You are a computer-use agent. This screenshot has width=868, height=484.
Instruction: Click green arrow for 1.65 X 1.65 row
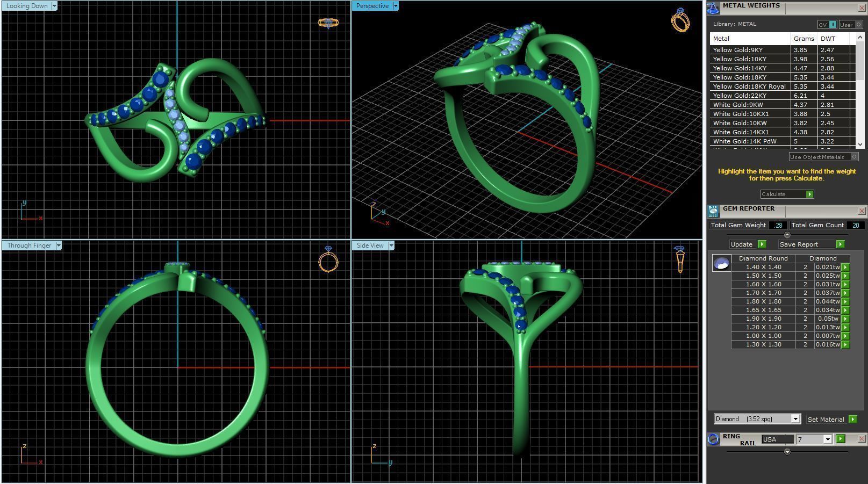(845, 310)
